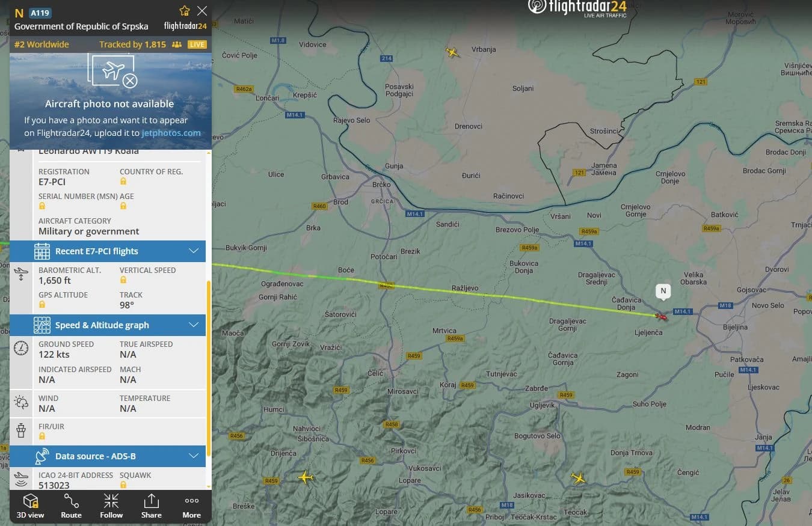Click the flightradar24 logo in panel header
The height and width of the screenshot is (526, 812).
(185, 26)
